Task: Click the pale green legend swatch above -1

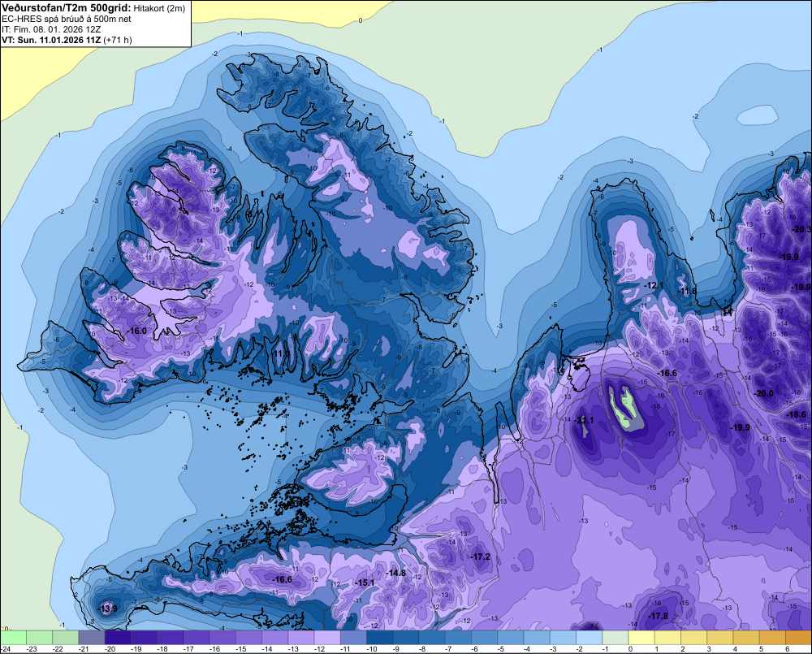Action: pos(615,638)
